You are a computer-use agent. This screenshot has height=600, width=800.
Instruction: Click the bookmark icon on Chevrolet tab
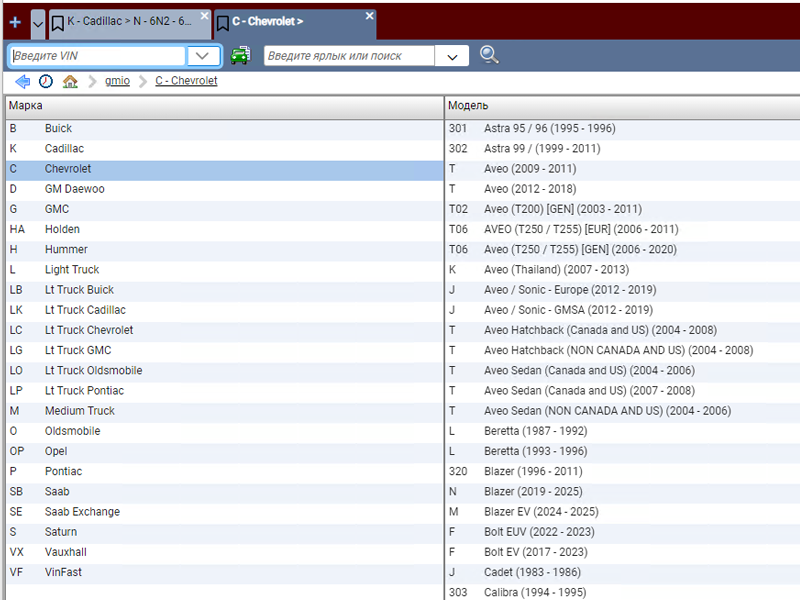tap(223, 23)
